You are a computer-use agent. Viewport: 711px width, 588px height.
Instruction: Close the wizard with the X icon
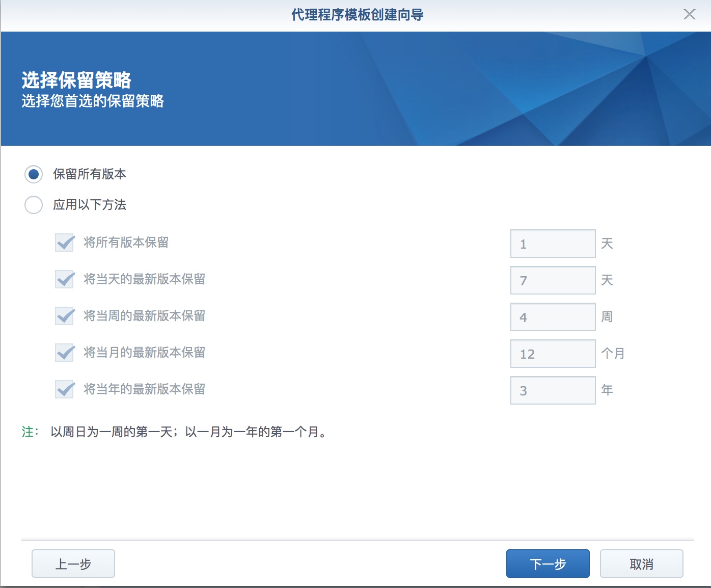(690, 14)
